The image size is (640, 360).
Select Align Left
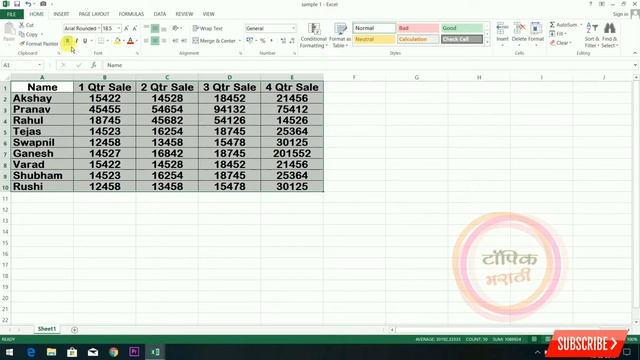click(x=147, y=41)
